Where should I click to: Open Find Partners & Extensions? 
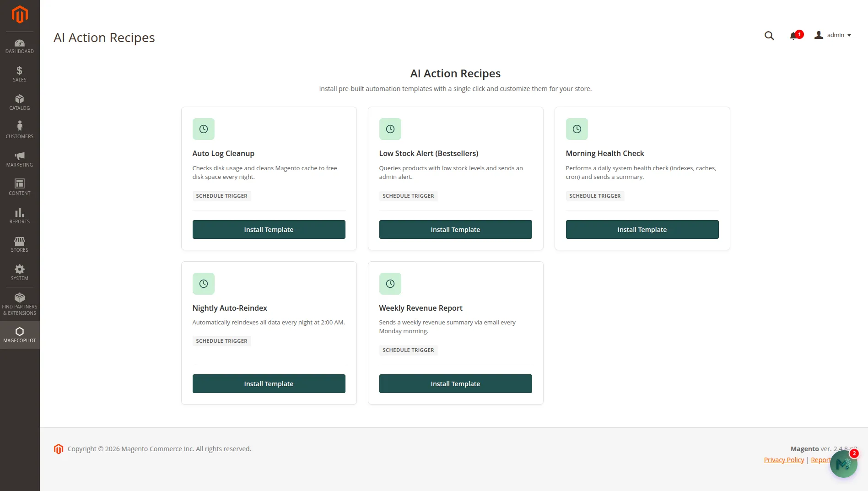[x=20, y=304]
